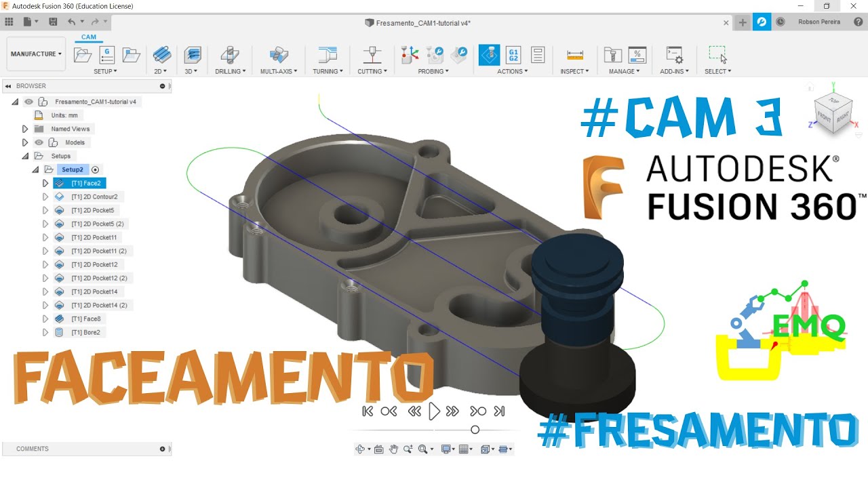This screenshot has width=868, height=488.
Task: Jump to simulation end
Action: (500, 411)
